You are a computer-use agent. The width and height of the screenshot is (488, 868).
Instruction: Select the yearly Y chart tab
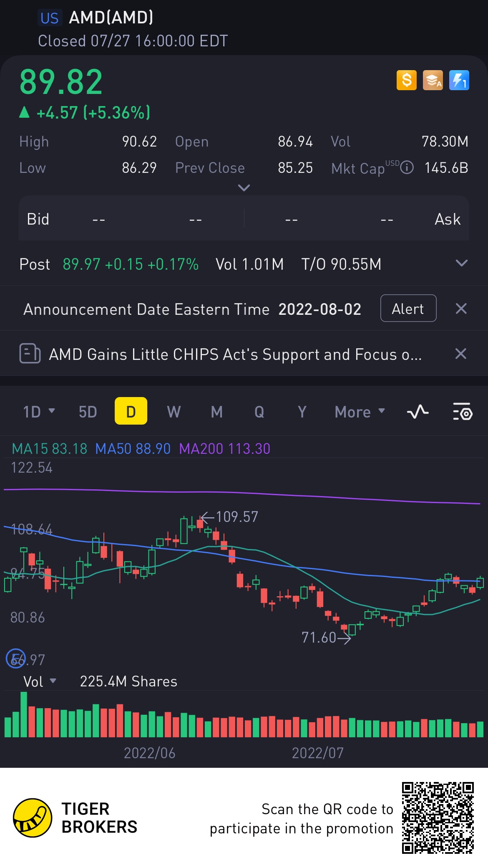[302, 412]
